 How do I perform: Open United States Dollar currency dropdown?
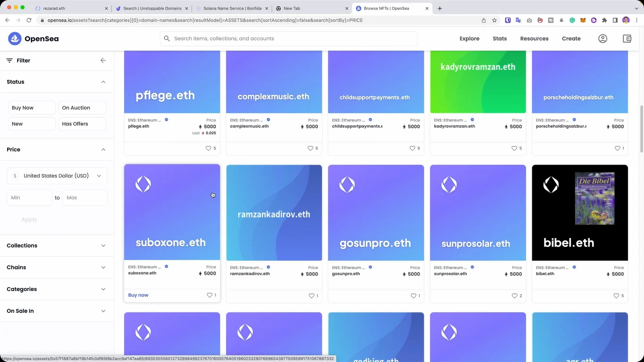tap(57, 176)
